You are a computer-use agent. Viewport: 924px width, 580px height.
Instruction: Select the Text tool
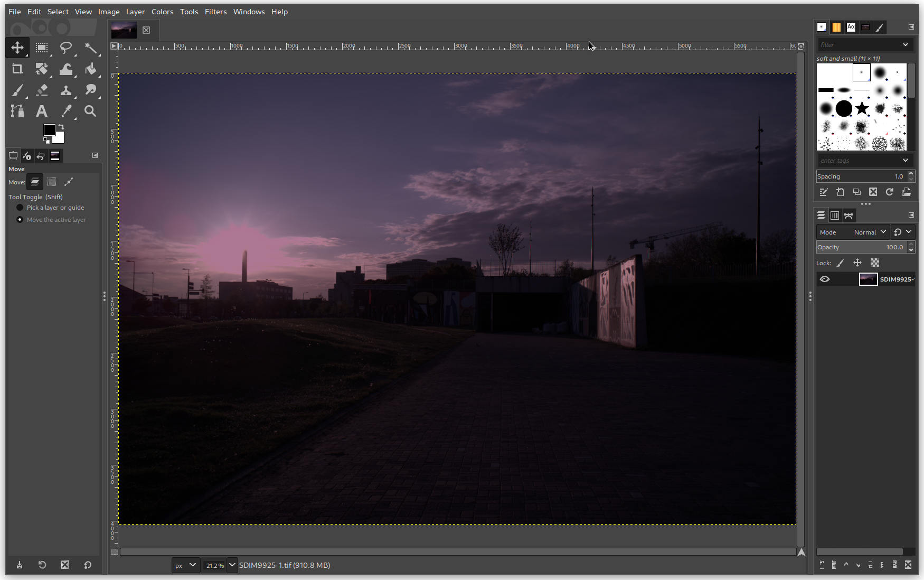tap(42, 111)
